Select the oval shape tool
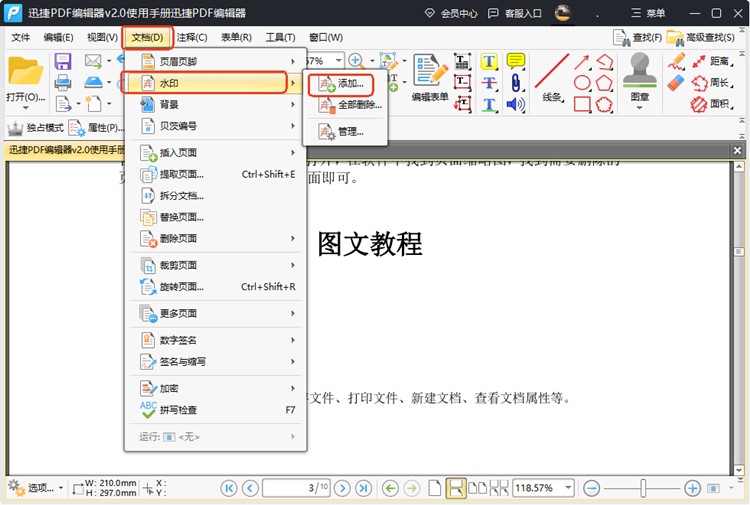The width and height of the screenshot is (750, 505). [582, 83]
